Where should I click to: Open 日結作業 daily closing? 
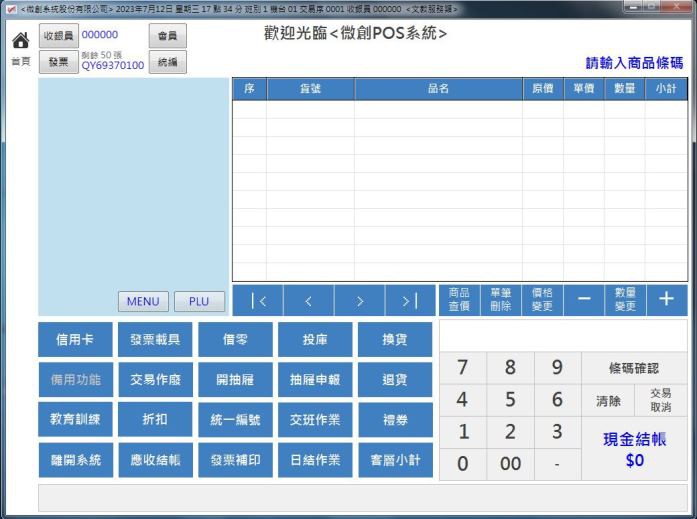pyautogui.click(x=315, y=460)
